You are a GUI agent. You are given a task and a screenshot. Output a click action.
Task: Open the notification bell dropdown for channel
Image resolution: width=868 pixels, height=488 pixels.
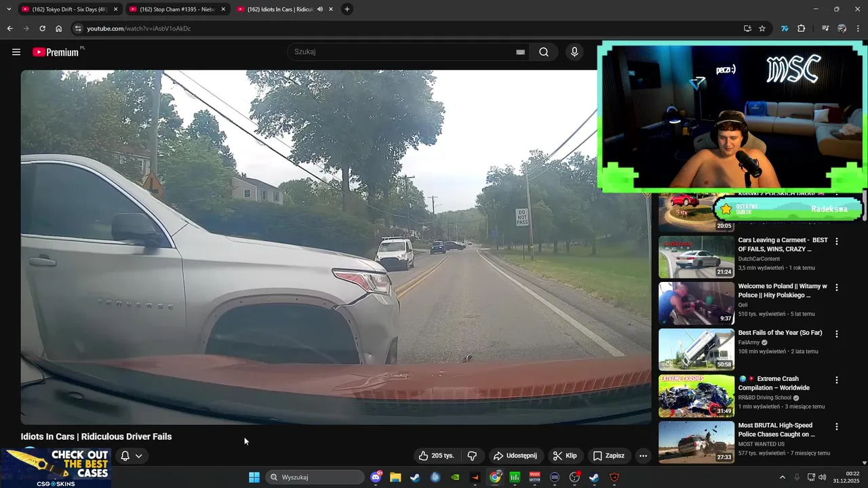[132, 455]
